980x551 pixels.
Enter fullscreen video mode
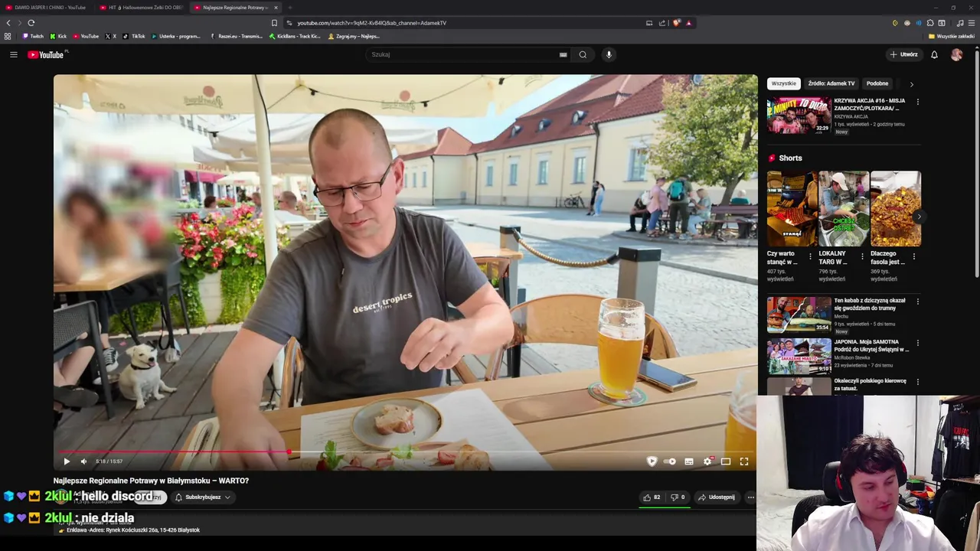(x=744, y=461)
